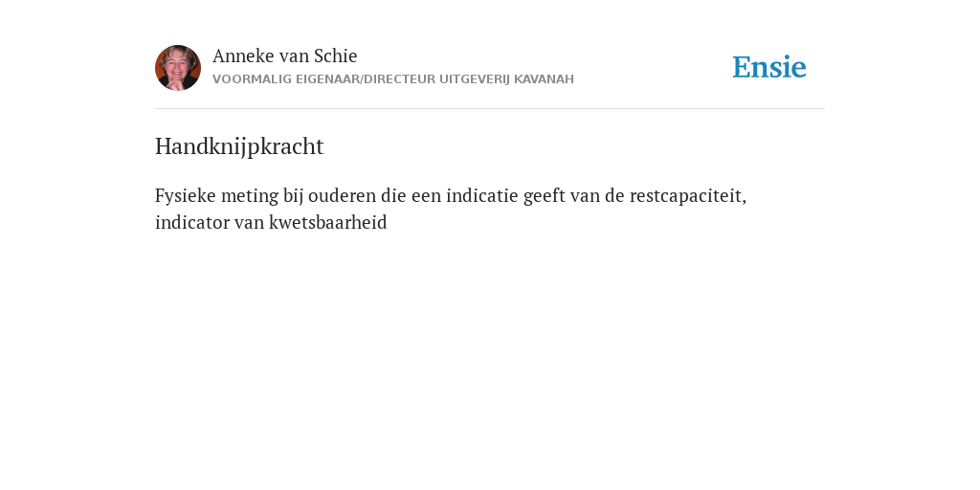
Task: Click the surname 'Schie' in the author name
Action: [x=336, y=56]
